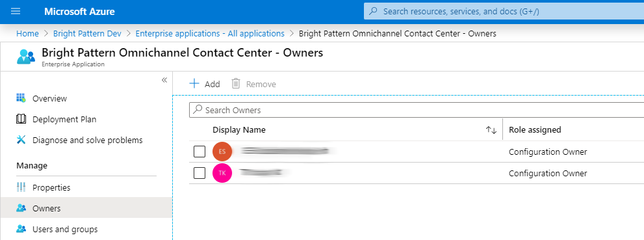
Task: Click the trash can Remove icon
Action: click(236, 84)
